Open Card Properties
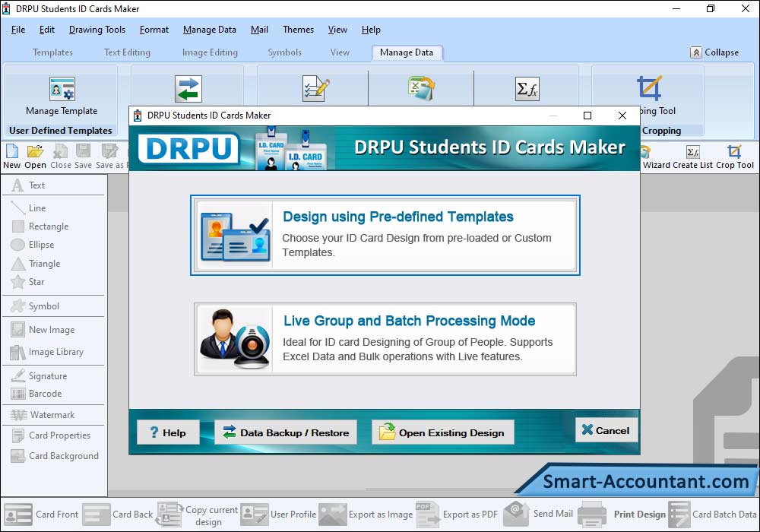 tap(51, 435)
